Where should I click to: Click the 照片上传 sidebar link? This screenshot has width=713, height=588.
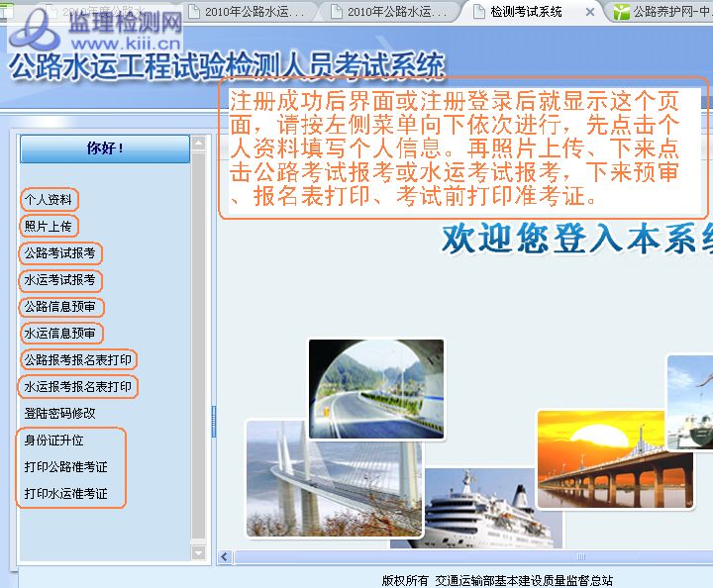(48, 227)
